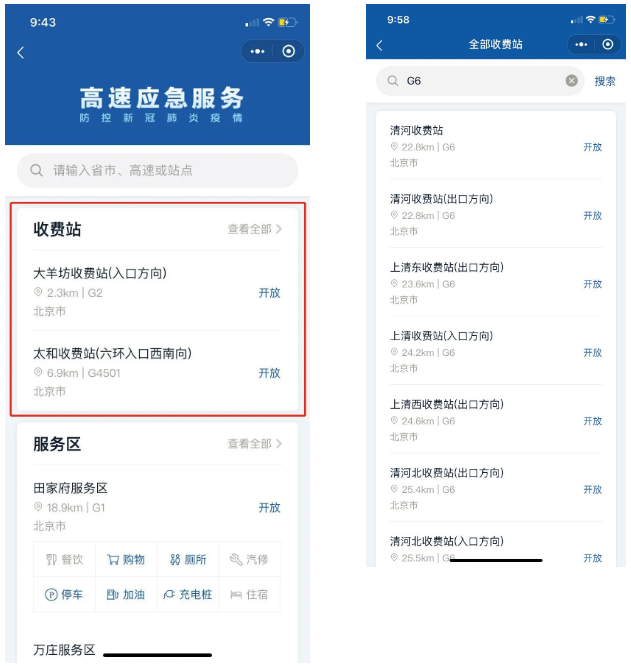Open 田家府服务区 entry
Viewport: 631px width, 668px height.
pyautogui.click(x=157, y=506)
